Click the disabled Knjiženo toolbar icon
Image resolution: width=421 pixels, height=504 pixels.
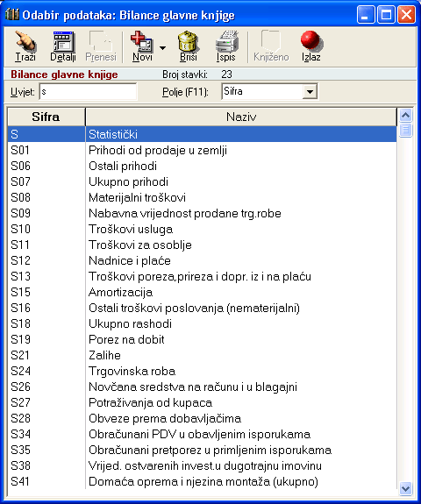point(271,41)
